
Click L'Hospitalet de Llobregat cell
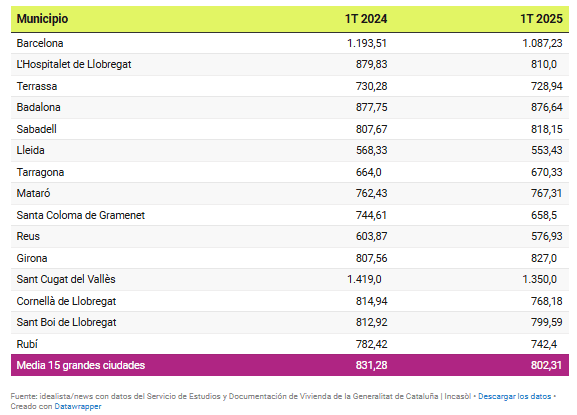pyautogui.click(x=74, y=64)
